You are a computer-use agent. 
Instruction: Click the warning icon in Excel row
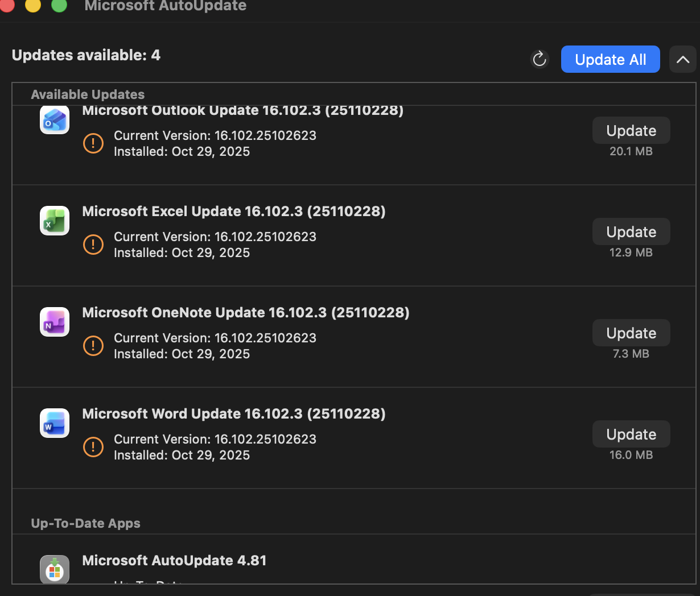(x=93, y=245)
